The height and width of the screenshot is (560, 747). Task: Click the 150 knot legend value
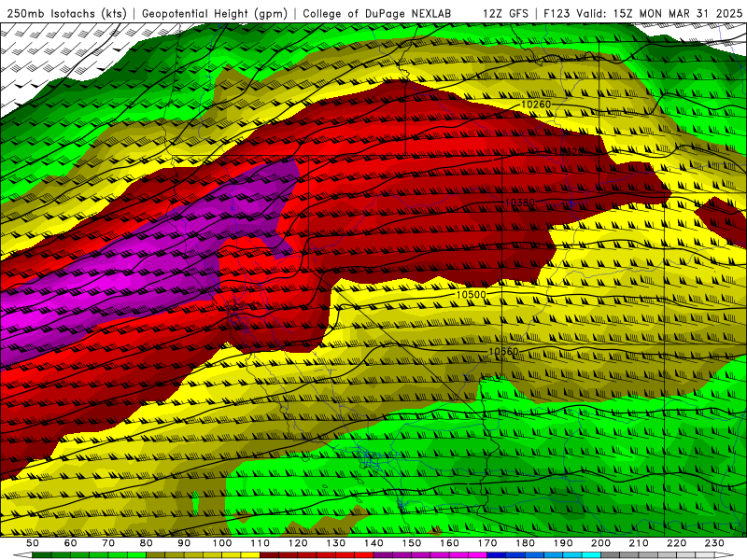pos(412,543)
